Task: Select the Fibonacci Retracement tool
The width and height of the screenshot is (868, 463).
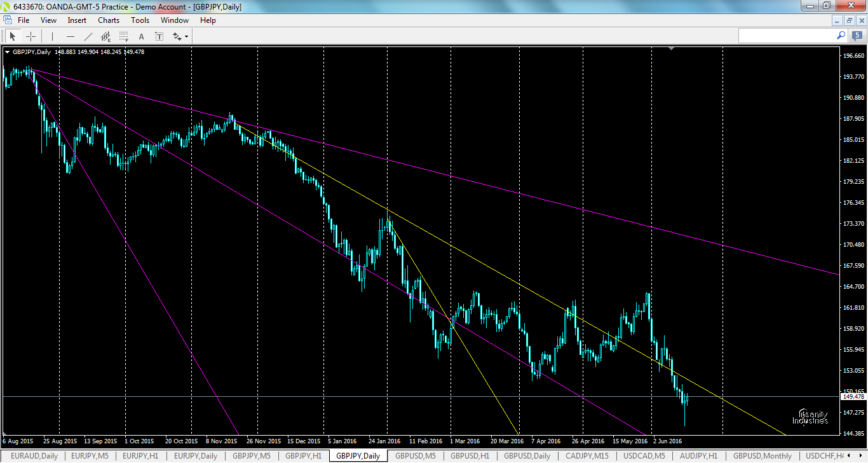Action: pyautogui.click(x=123, y=36)
